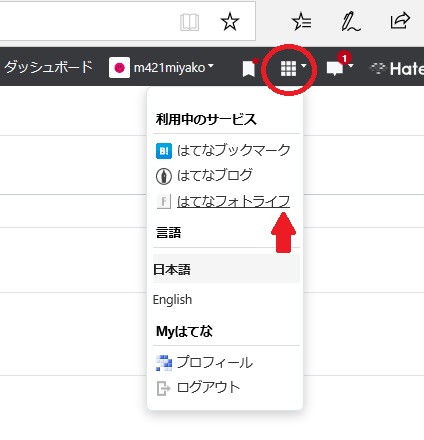424x440 pixels.
Task: Open the reading view book icon
Action: point(189,22)
